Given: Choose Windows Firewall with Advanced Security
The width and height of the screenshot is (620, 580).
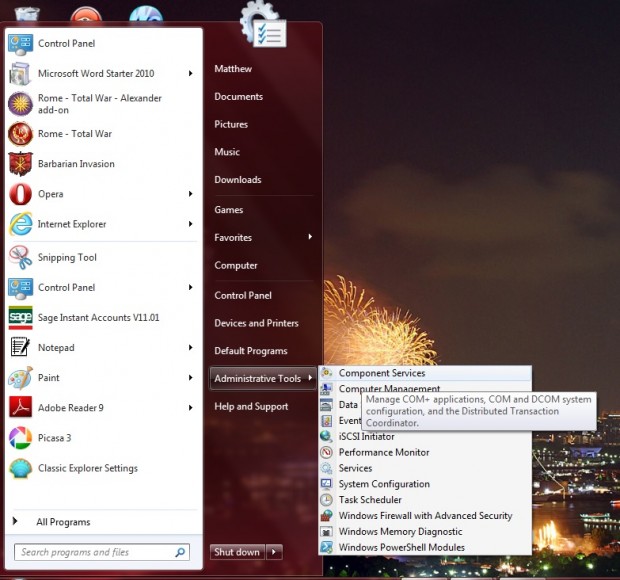Looking at the screenshot, I should [x=425, y=516].
